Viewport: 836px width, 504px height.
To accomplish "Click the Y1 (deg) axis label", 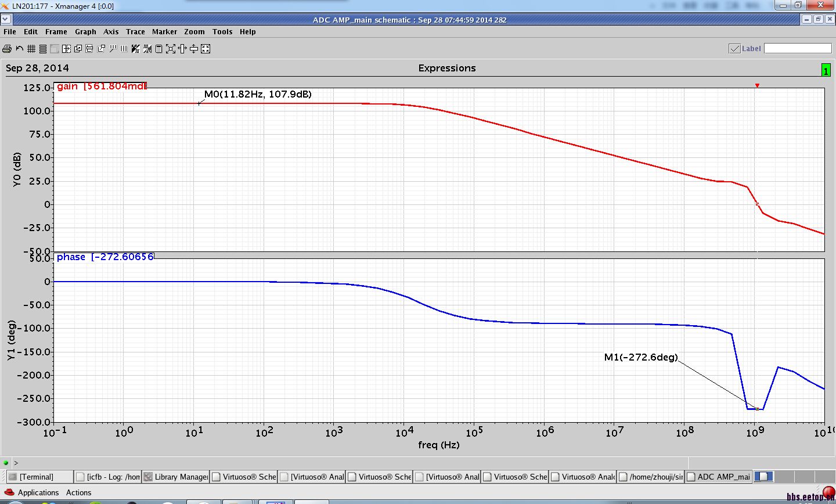I will click(x=12, y=340).
